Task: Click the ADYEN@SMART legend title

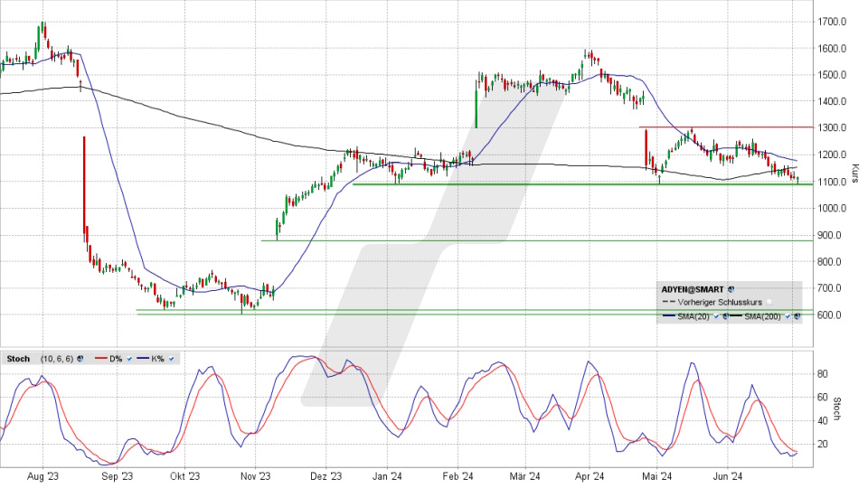Action: pos(693,289)
